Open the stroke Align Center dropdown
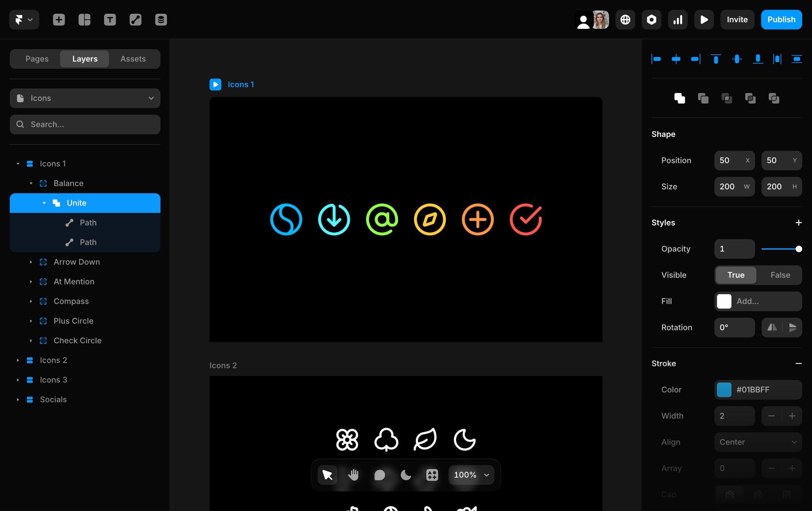The image size is (812, 511). coord(758,442)
